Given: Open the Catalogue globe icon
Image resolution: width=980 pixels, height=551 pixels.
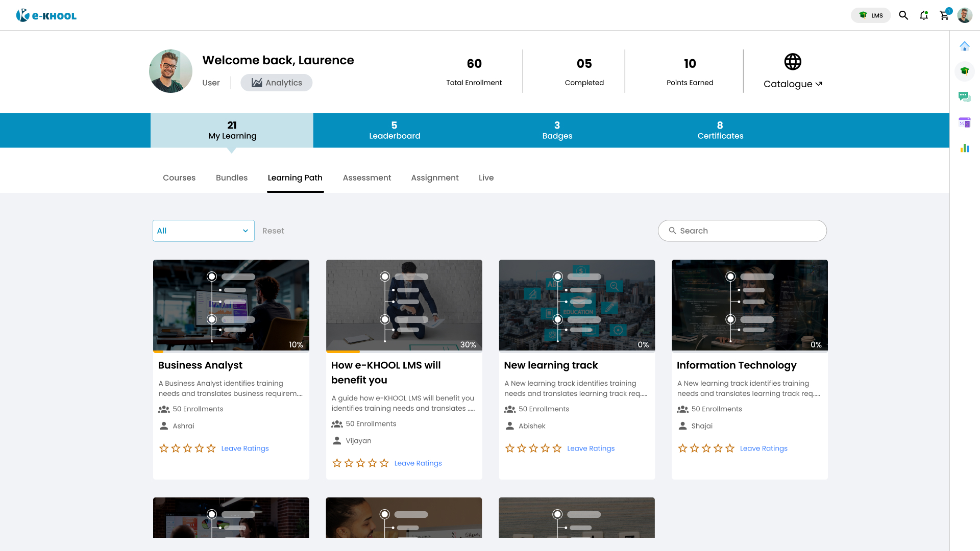Looking at the screenshot, I should tap(793, 62).
